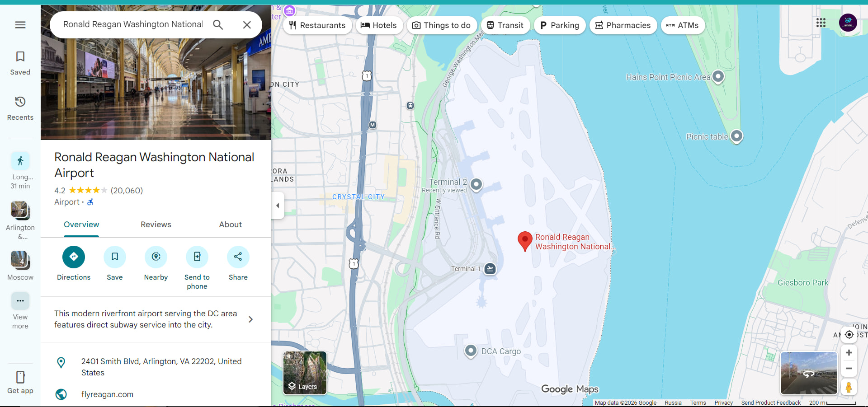Screen dimensions: 868x407
Task: View your Recents history
Action: click(x=20, y=108)
